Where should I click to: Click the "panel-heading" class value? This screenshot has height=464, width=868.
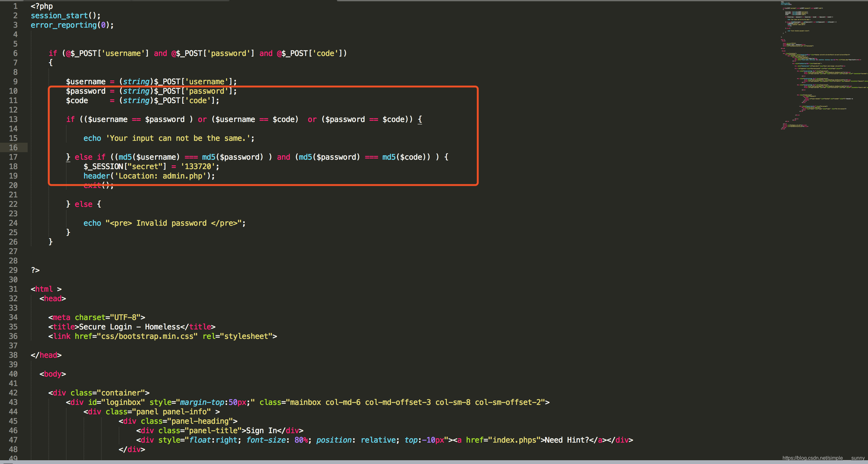click(200, 421)
